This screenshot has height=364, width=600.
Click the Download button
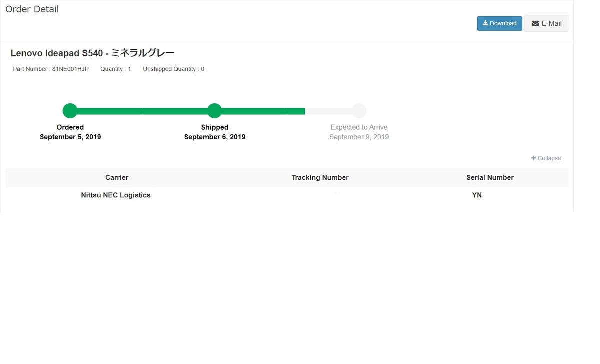click(499, 23)
